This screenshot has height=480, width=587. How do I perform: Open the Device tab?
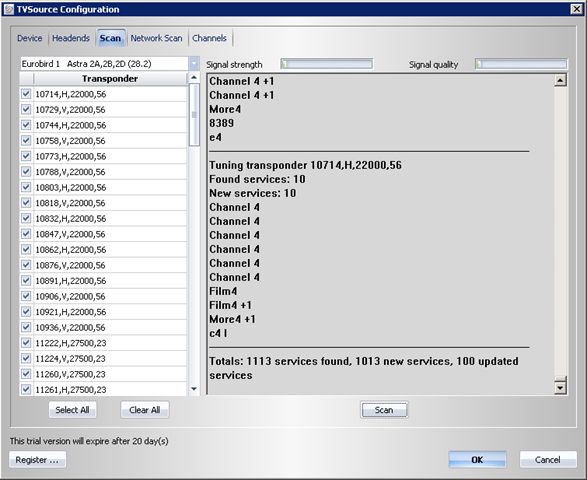[x=30, y=38]
